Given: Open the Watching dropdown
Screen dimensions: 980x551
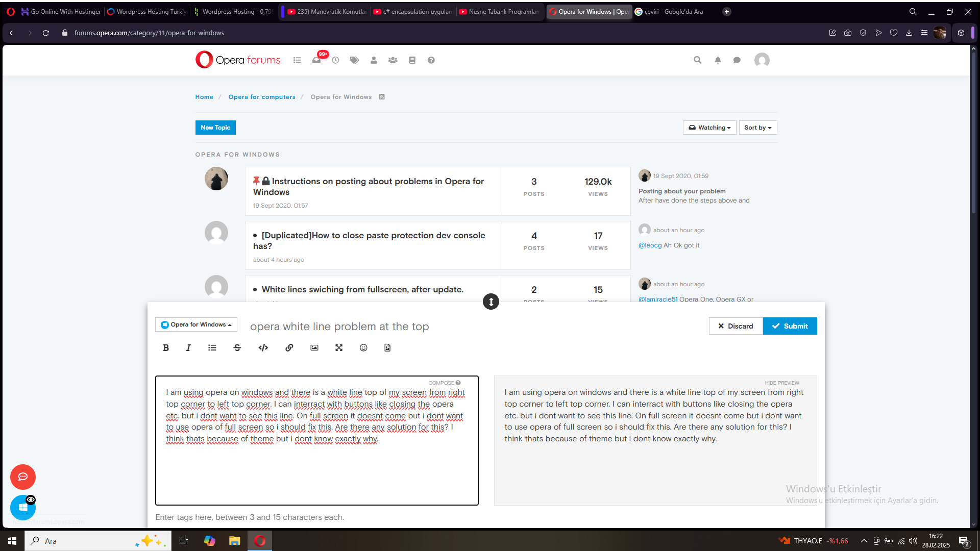Looking at the screenshot, I should tap(709, 128).
